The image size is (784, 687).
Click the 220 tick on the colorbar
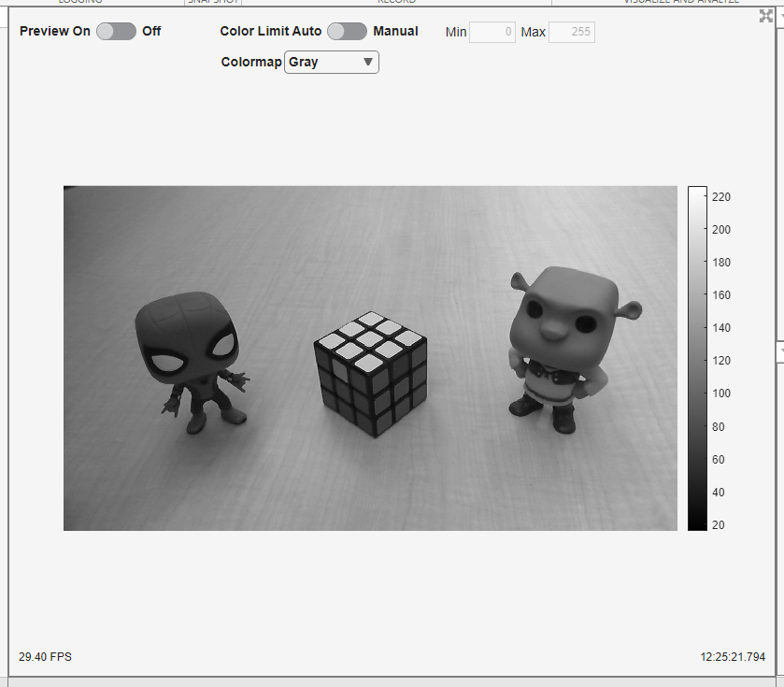[x=720, y=196]
